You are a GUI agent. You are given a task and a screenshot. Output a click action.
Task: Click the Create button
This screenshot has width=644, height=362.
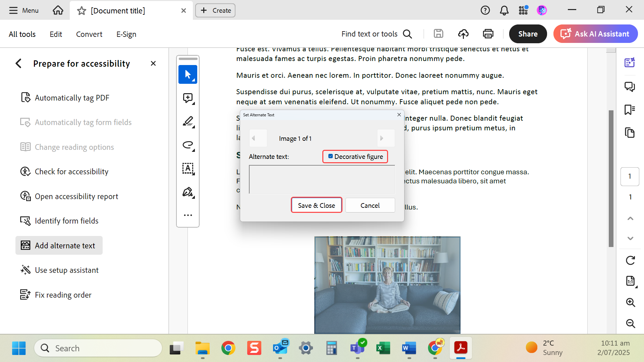click(215, 10)
